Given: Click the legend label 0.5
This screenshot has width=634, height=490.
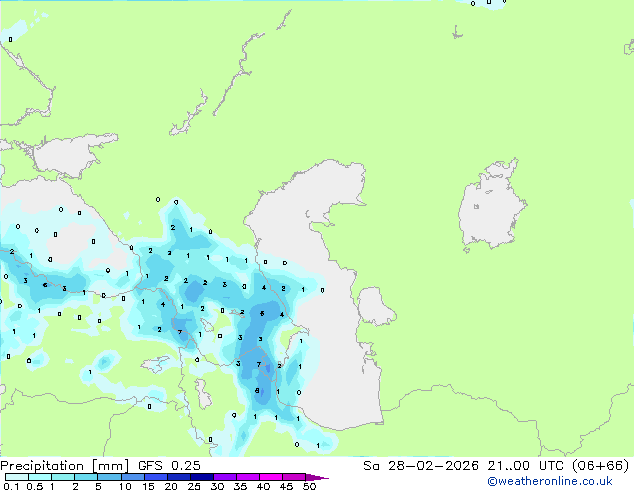Looking at the screenshot, I should click(35, 486).
